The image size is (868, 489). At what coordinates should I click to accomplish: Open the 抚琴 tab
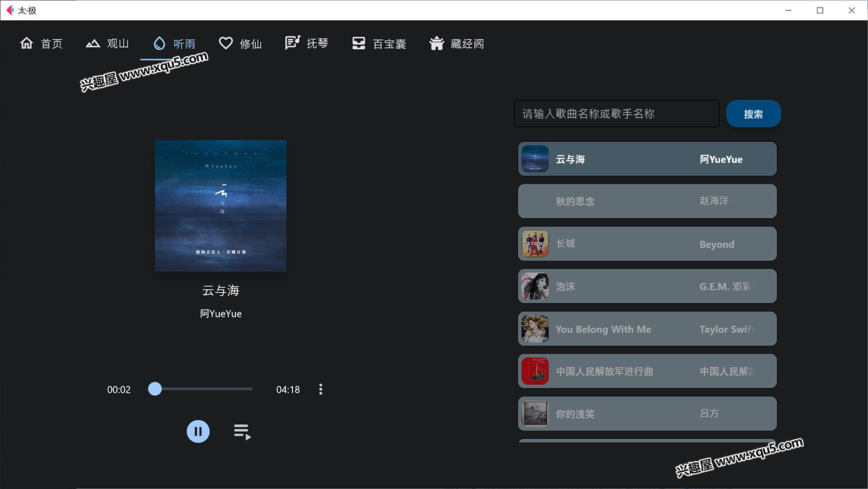coord(307,43)
